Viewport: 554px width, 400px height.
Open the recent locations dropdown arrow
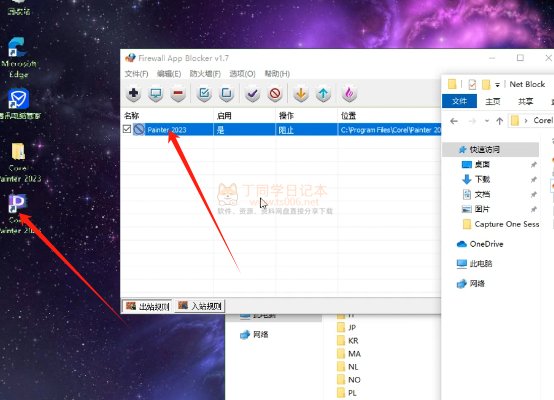click(487, 121)
